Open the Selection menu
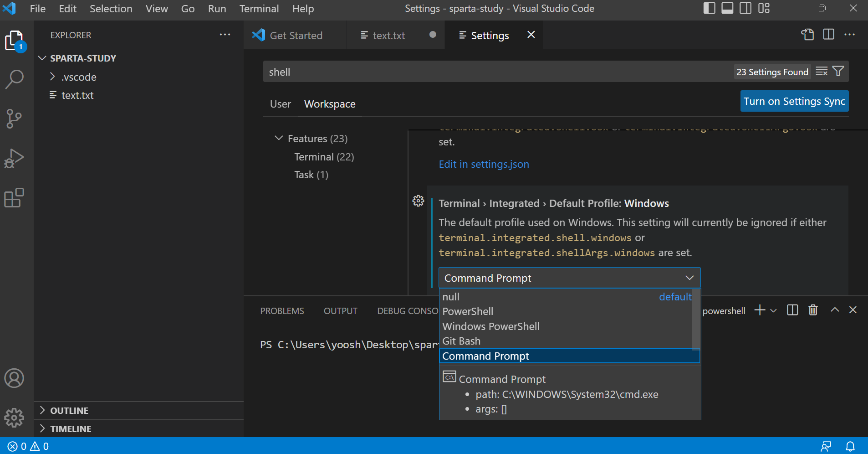 point(111,9)
